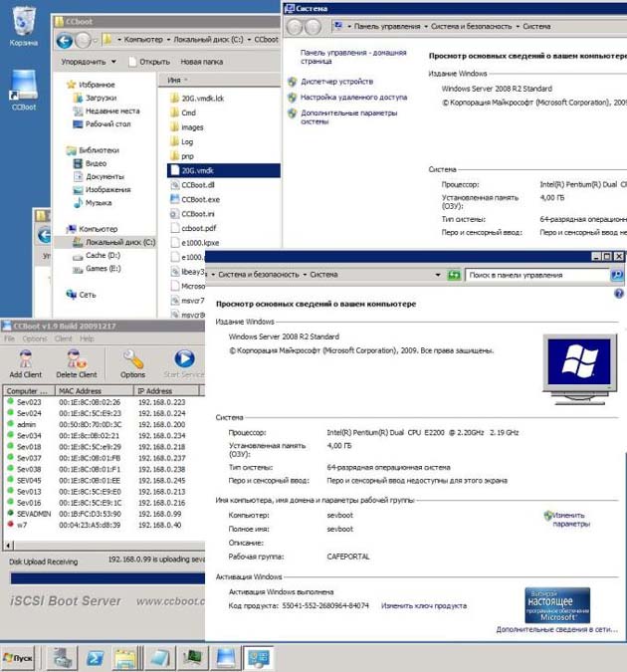Focus the Поиск в панели управления search field
The height and width of the screenshot is (672, 627).
pos(537,275)
